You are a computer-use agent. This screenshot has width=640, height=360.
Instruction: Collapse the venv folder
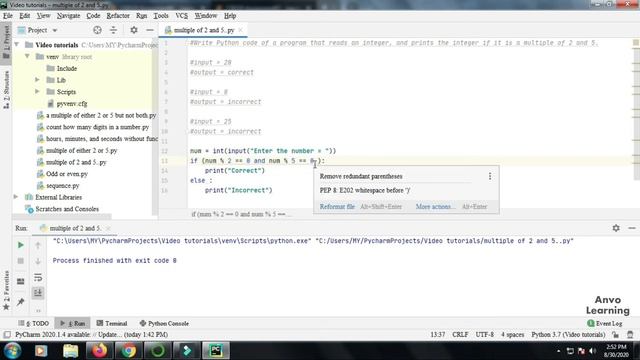click(x=27, y=57)
